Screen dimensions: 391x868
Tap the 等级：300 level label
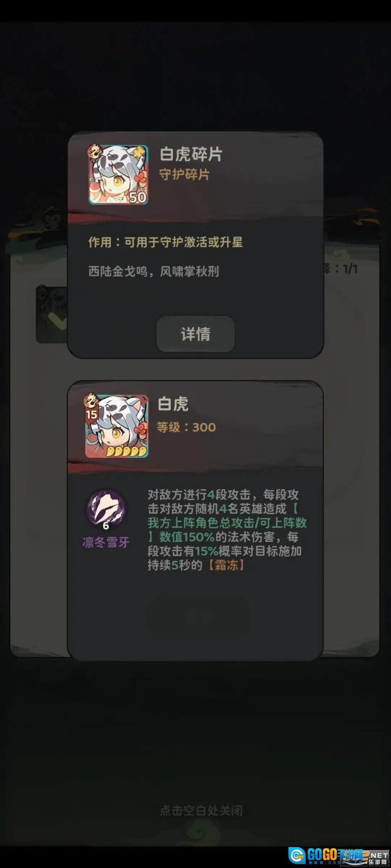(186, 427)
